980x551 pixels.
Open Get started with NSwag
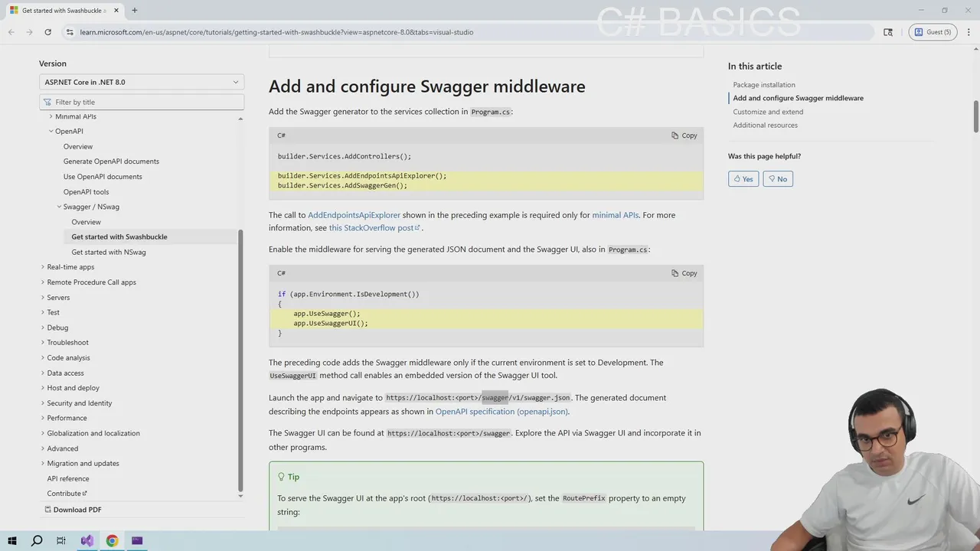tap(109, 252)
